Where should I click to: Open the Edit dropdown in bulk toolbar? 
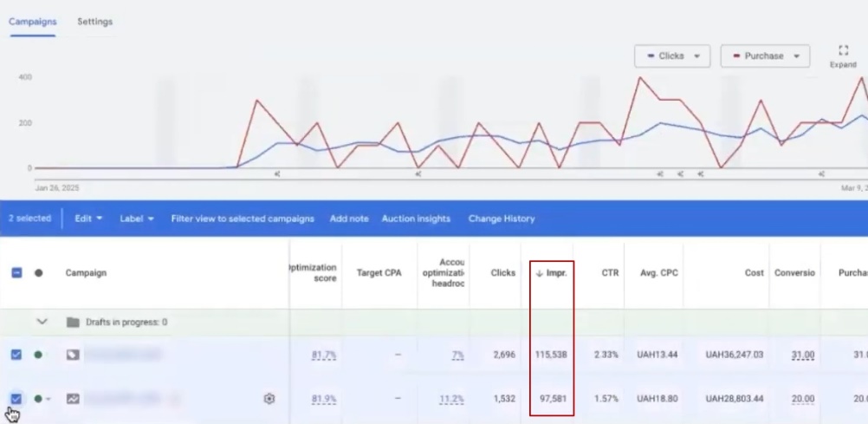tap(88, 219)
